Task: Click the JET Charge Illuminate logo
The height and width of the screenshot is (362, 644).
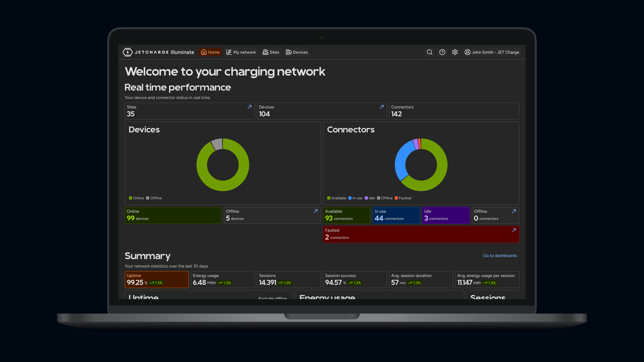Action: [x=158, y=52]
